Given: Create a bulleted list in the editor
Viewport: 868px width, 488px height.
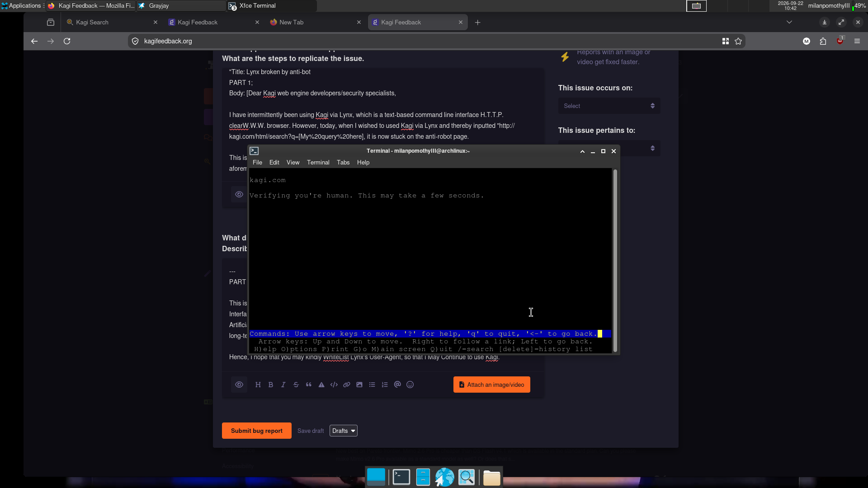Looking at the screenshot, I should [372, 385].
